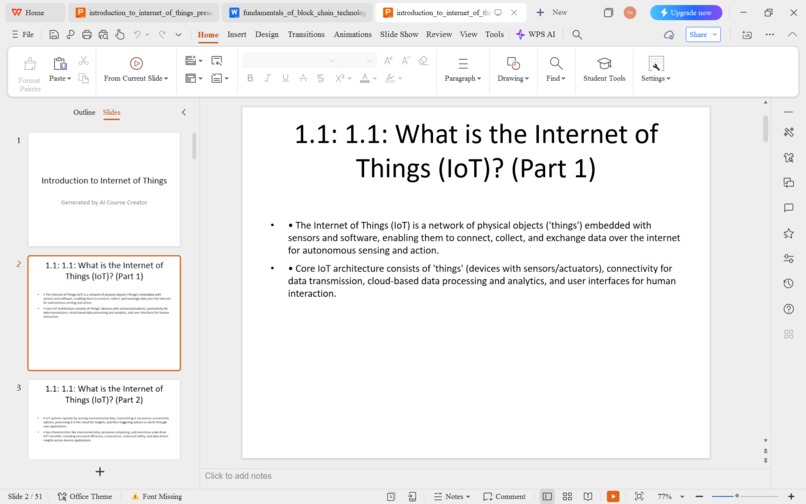Screen dimensions: 806x504
Task: Switch to Transitions ribbon tab
Action: 306,34
